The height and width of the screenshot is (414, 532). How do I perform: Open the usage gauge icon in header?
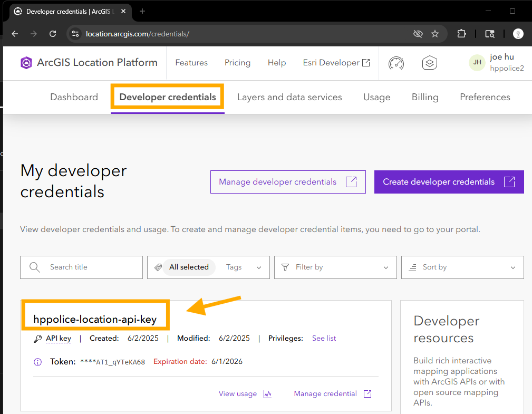tap(396, 63)
